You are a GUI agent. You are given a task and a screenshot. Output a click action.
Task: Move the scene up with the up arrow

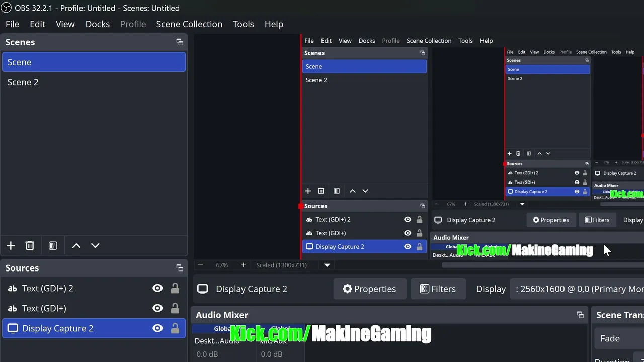(x=76, y=246)
